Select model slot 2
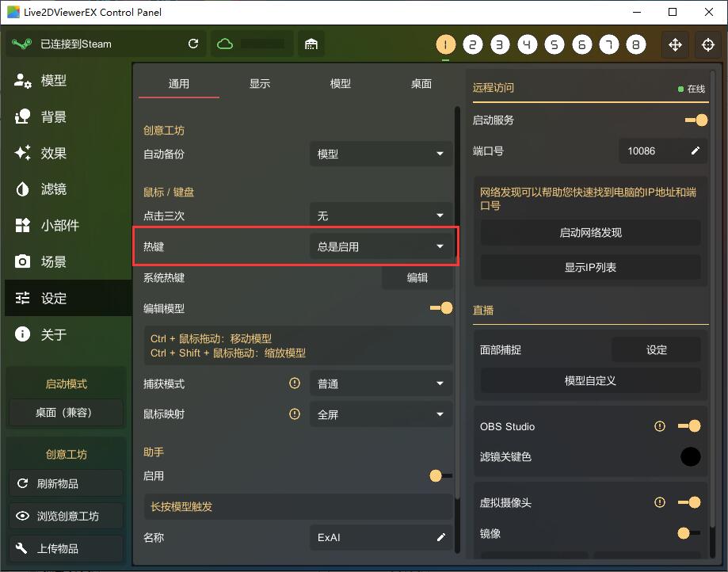This screenshot has width=728, height=572. [473, 44]
